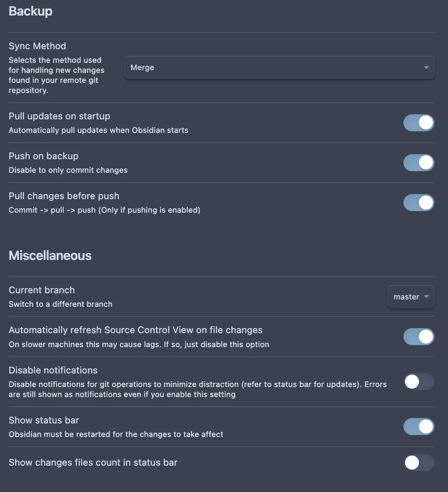Click the Commit -> pull -> push description
Screen dimensions: 448x492
point(104,210)
